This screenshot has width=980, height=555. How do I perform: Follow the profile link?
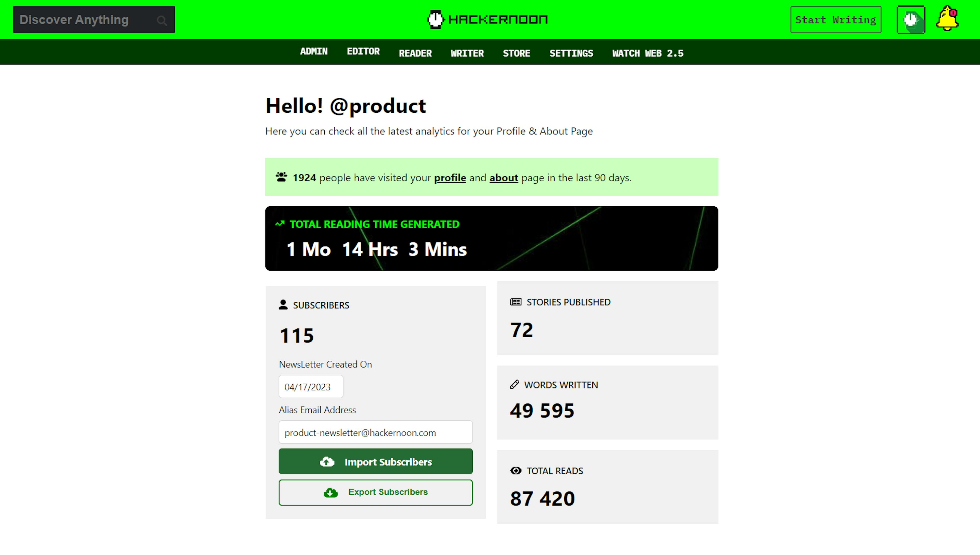point(450,178)
